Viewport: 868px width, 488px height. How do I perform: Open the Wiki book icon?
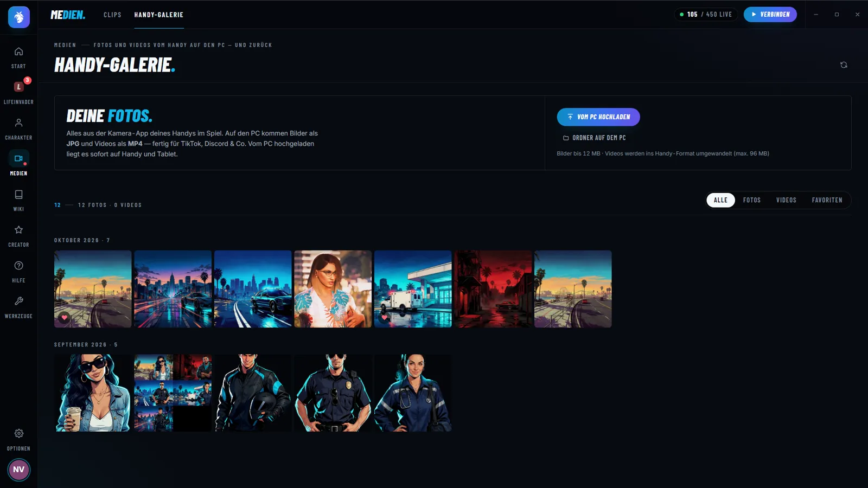(18, 200)
